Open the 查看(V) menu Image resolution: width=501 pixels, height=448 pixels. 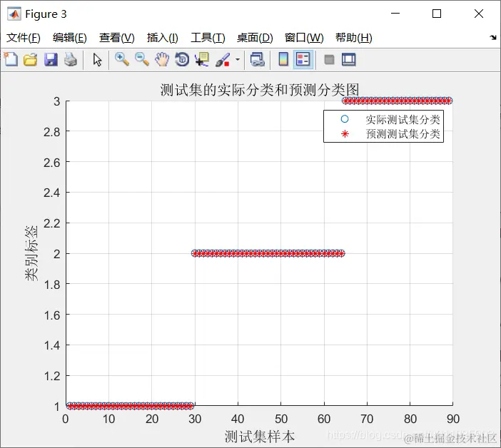(x=116, y=38)
